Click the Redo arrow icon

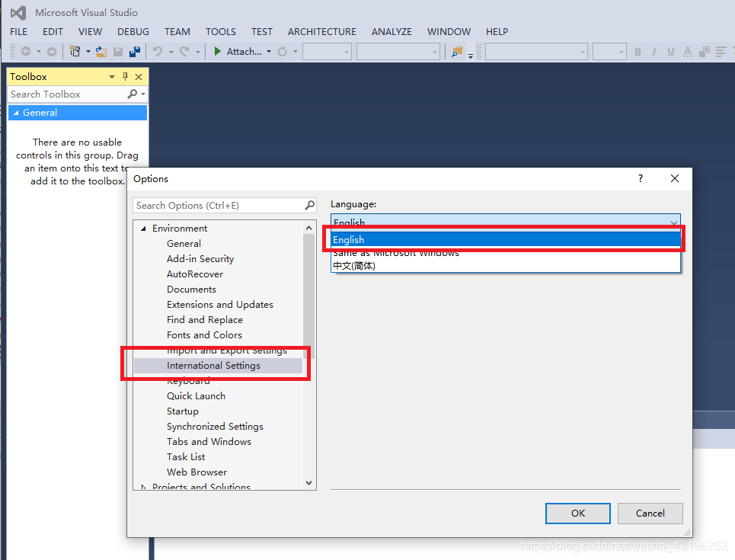click(x=184, y=52)
